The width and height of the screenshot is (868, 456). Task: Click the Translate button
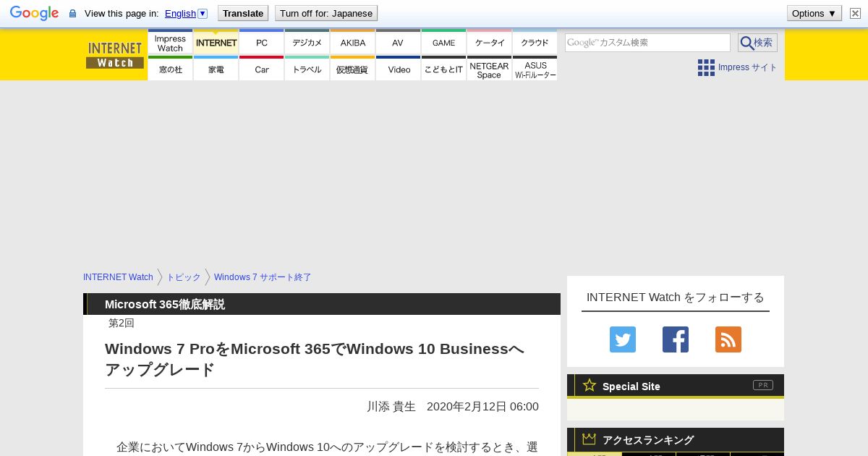point(243,13)
